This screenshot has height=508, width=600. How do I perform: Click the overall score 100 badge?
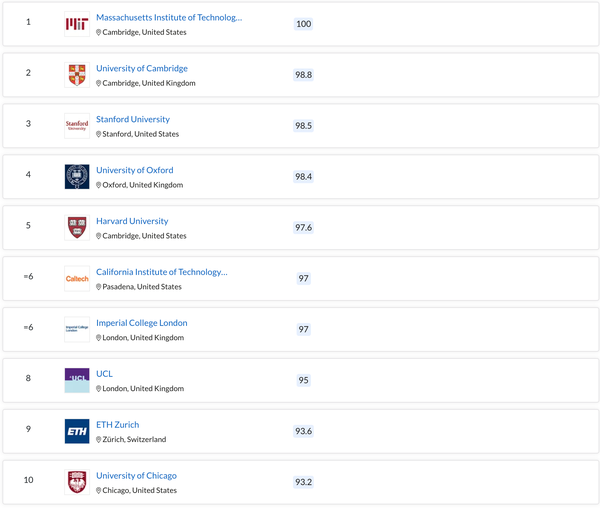coord(304,24)
